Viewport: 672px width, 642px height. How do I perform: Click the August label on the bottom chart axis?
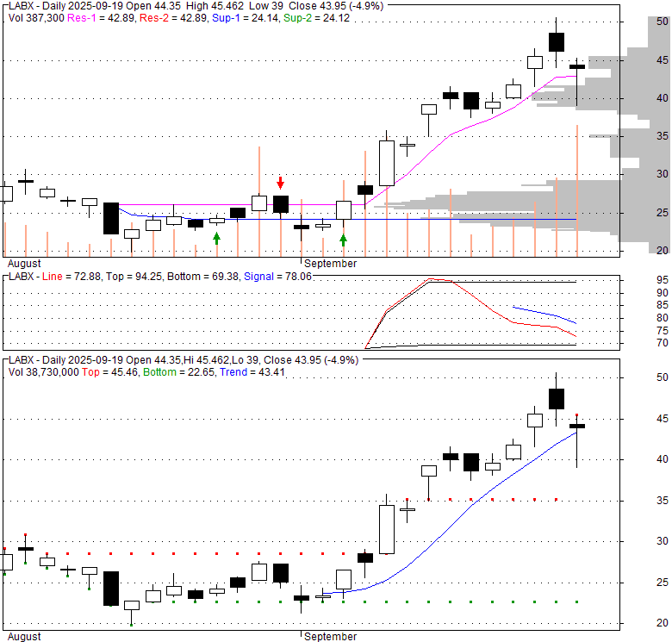(24, 637)
